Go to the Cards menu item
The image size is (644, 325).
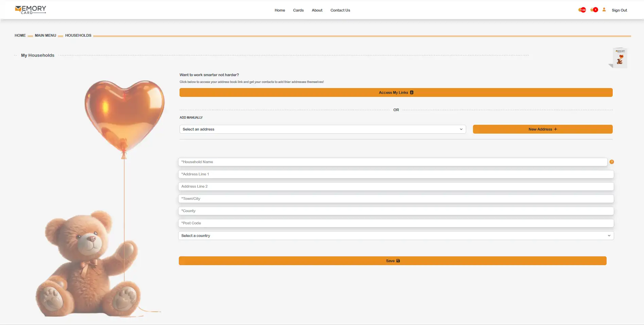(x=298, y=10)
